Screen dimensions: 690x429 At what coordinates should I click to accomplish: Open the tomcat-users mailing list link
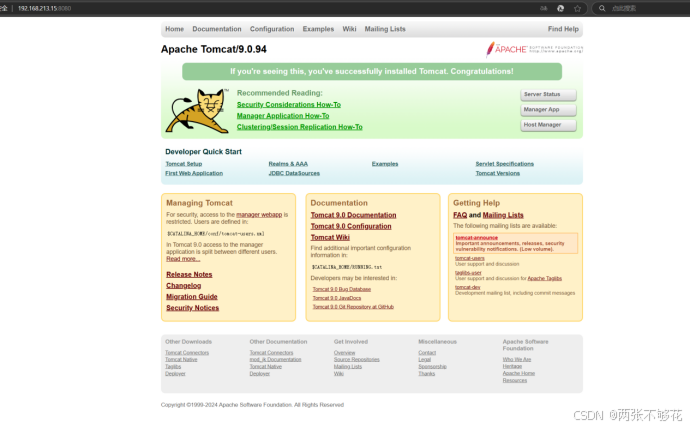tap(470, 258)
